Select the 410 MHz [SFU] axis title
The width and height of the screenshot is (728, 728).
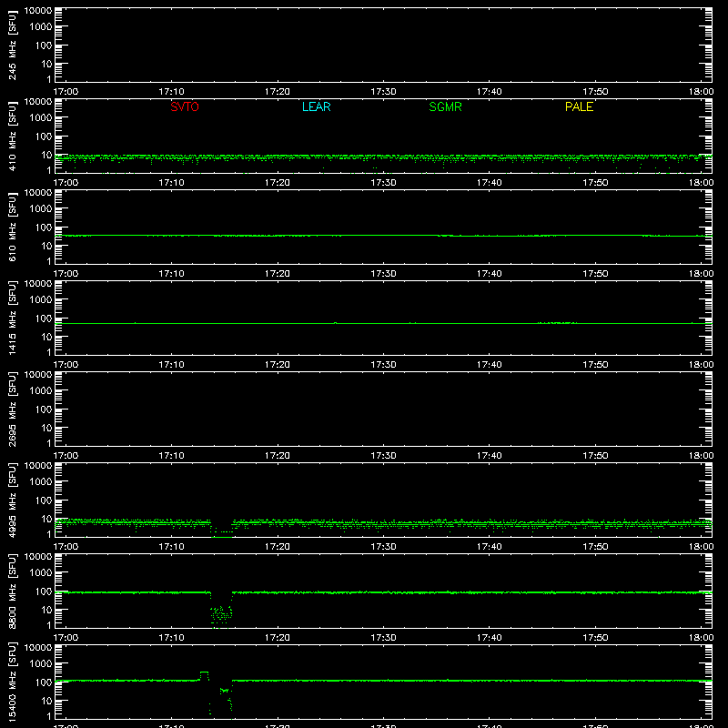pos(12,136)
